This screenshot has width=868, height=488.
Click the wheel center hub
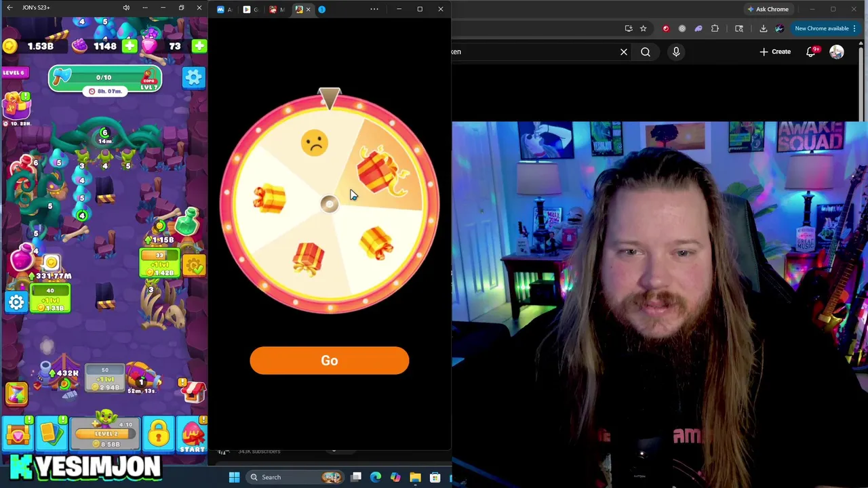click(329, 204)
